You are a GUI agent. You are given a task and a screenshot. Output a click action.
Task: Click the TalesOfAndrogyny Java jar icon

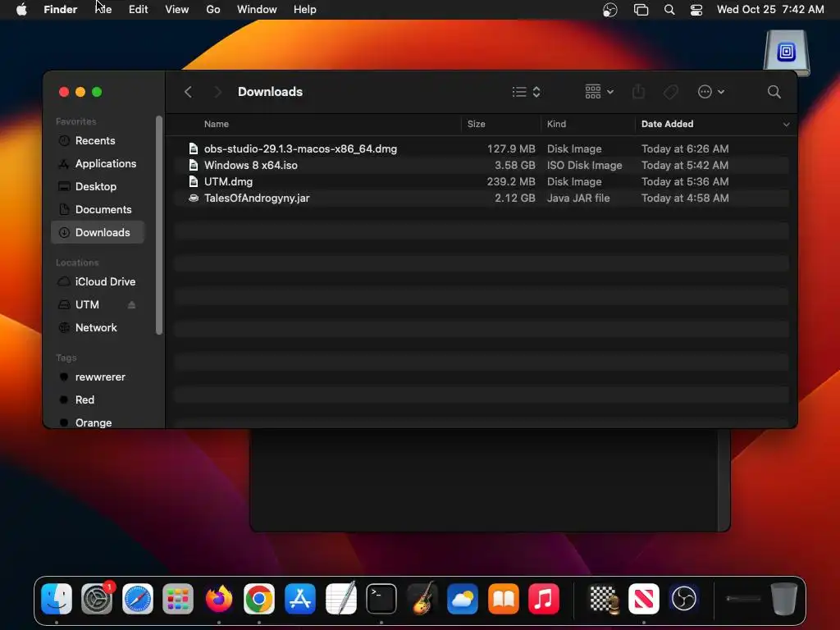pyautogui.click(x=194, y=198)
